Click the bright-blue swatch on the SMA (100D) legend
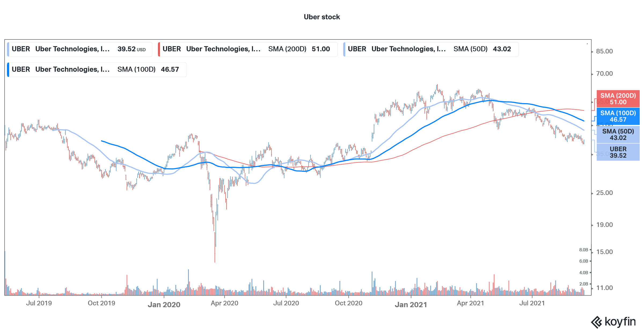The width and height of the screenshot is (644, 333). pyautogui.click(x=8, y=70)
